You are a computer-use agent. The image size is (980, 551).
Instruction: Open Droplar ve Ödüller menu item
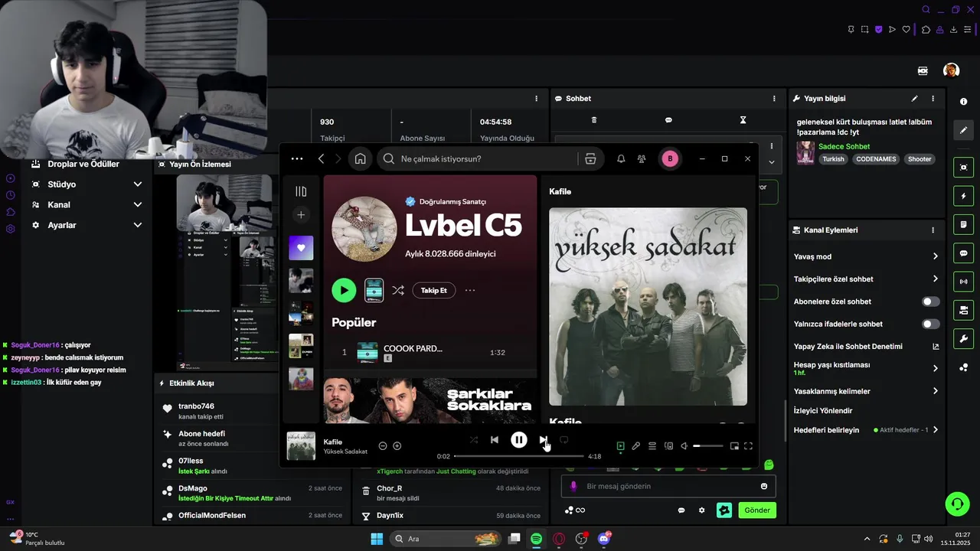point(75,164)
